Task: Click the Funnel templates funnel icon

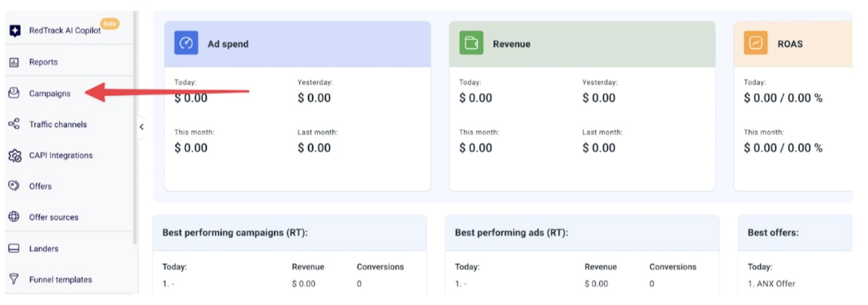Action: (14, 279)
